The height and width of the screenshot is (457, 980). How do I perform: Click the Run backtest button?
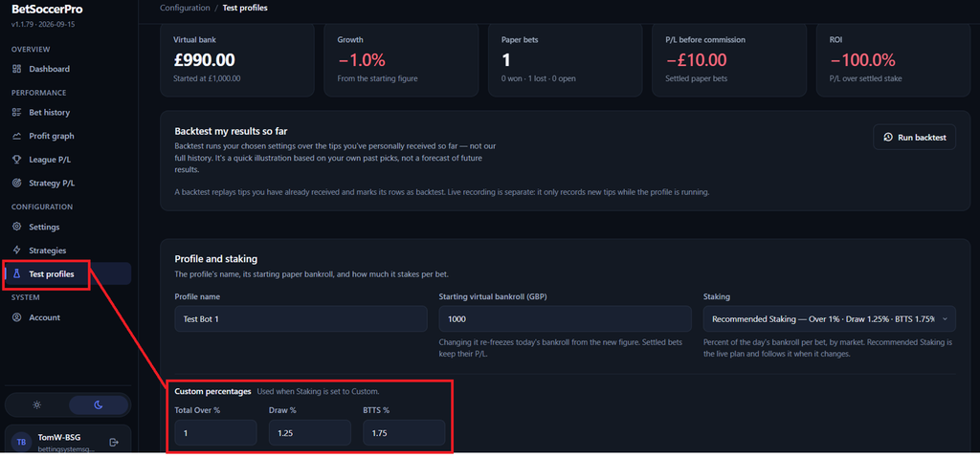(x=914, y=138)
